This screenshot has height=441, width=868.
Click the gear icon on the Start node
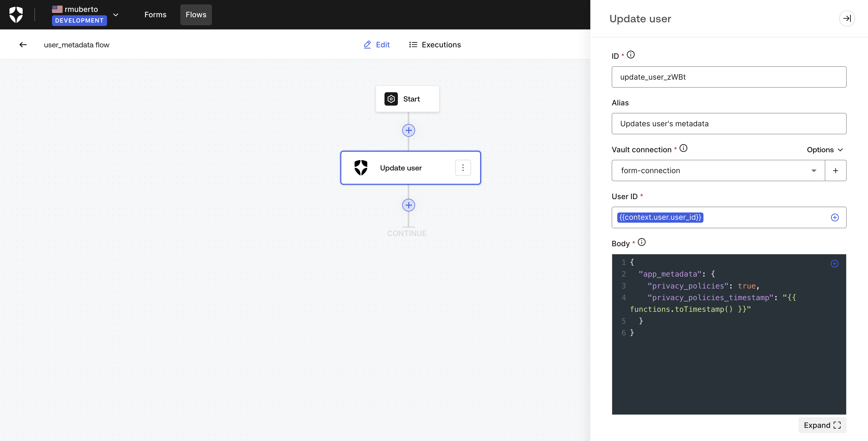(x=391, y=99)
